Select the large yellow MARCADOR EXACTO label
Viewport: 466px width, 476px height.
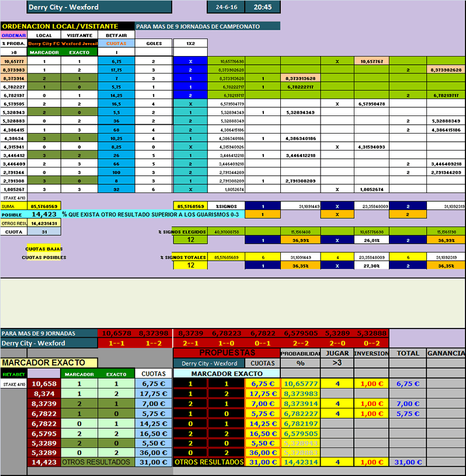tap(49, 362)
